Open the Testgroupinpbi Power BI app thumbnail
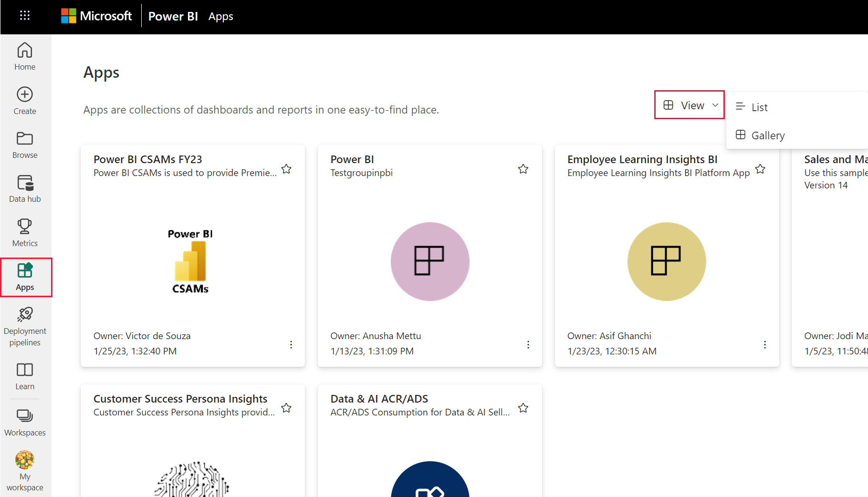 pyautogui.click(x=430, y=261)
